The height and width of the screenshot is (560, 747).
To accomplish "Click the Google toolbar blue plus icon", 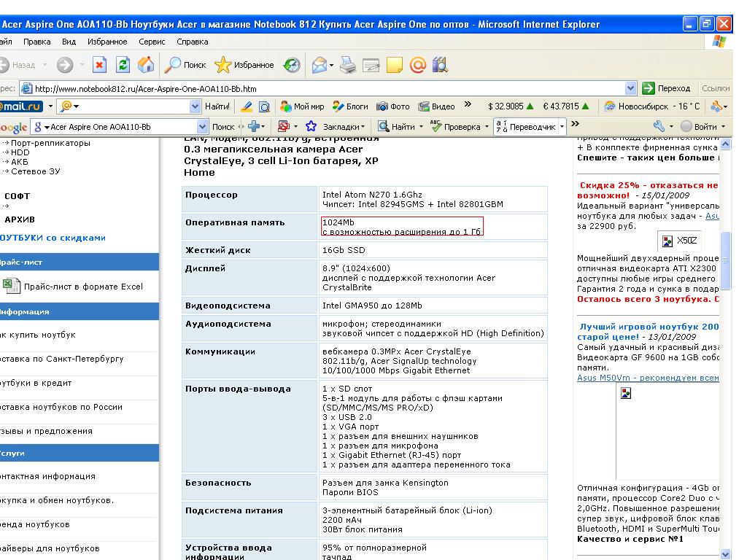I will (x=254, y=126).
